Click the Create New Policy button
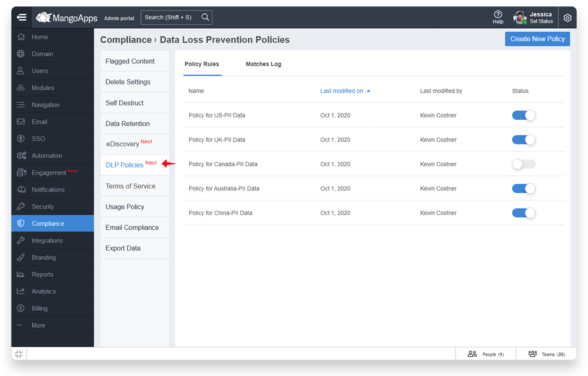 pyautogui.click(x=537, y=39)
